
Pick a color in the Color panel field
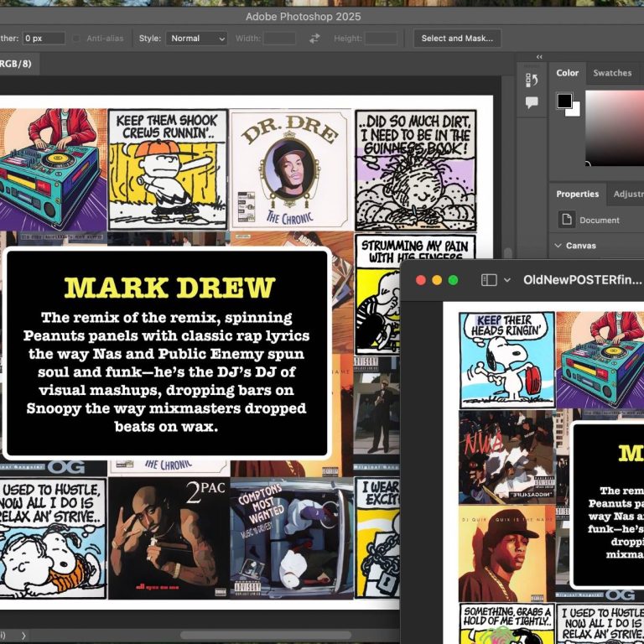point(615,127)
